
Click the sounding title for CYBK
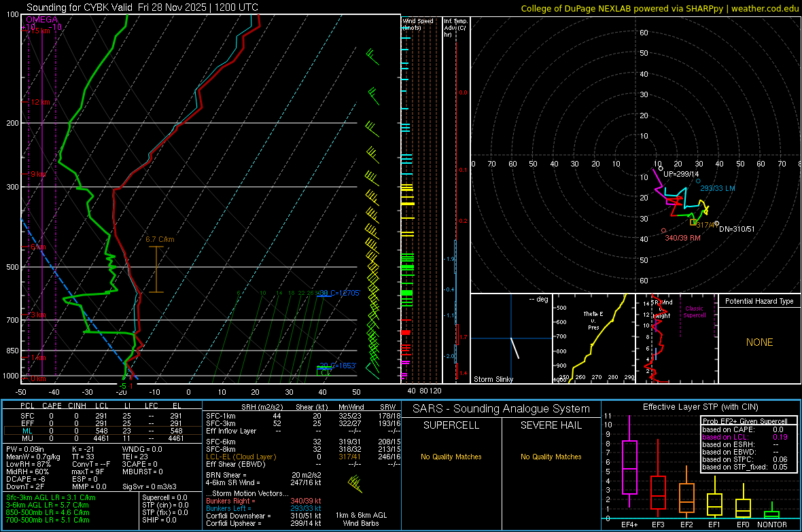coord(142,7)
